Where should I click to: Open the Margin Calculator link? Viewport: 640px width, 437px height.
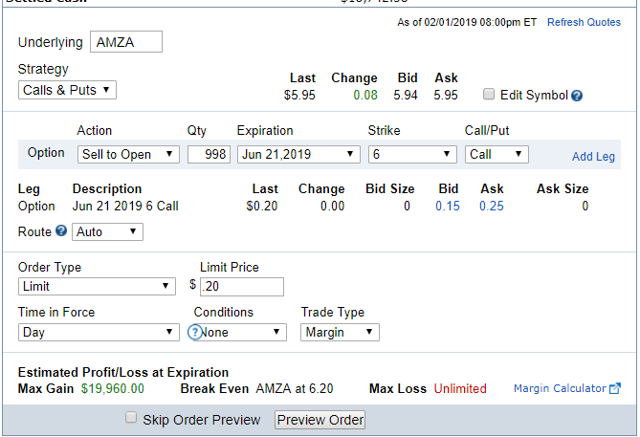560,388
